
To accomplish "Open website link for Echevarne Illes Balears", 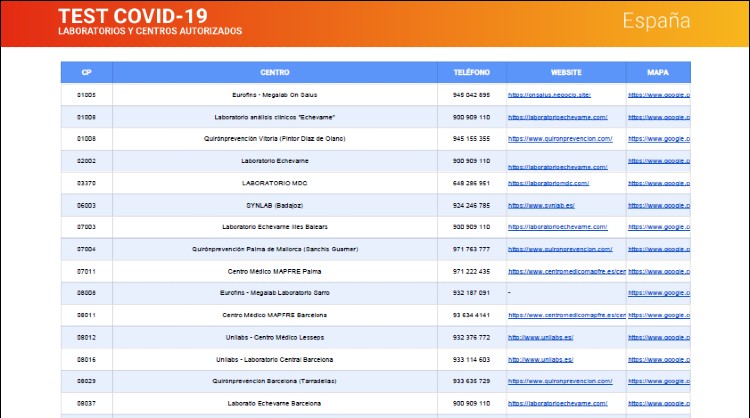I will [x=558, y=227].
